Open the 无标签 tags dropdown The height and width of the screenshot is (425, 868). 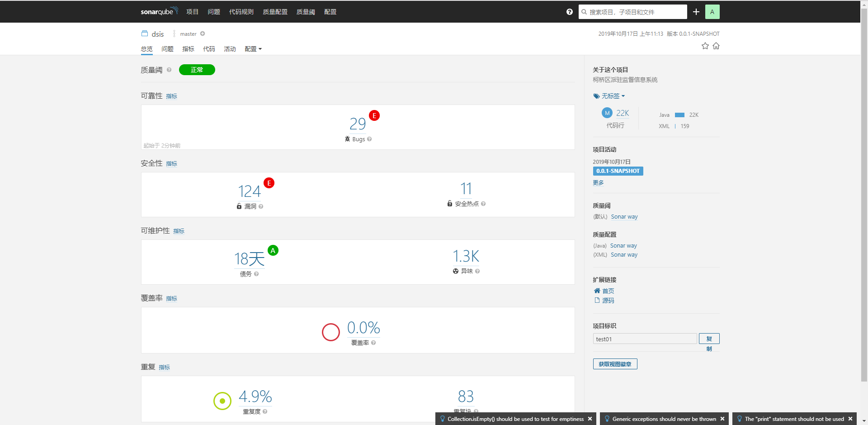(x=609, y=96)
